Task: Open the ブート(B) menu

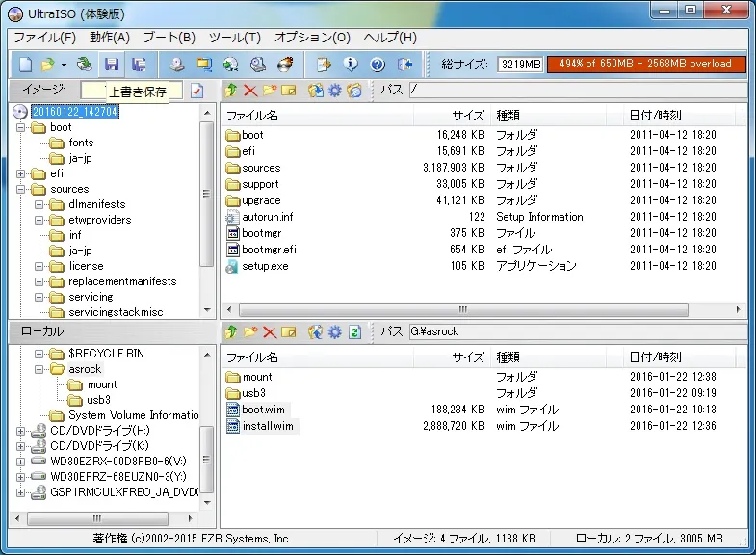Action: pos(169,38)
